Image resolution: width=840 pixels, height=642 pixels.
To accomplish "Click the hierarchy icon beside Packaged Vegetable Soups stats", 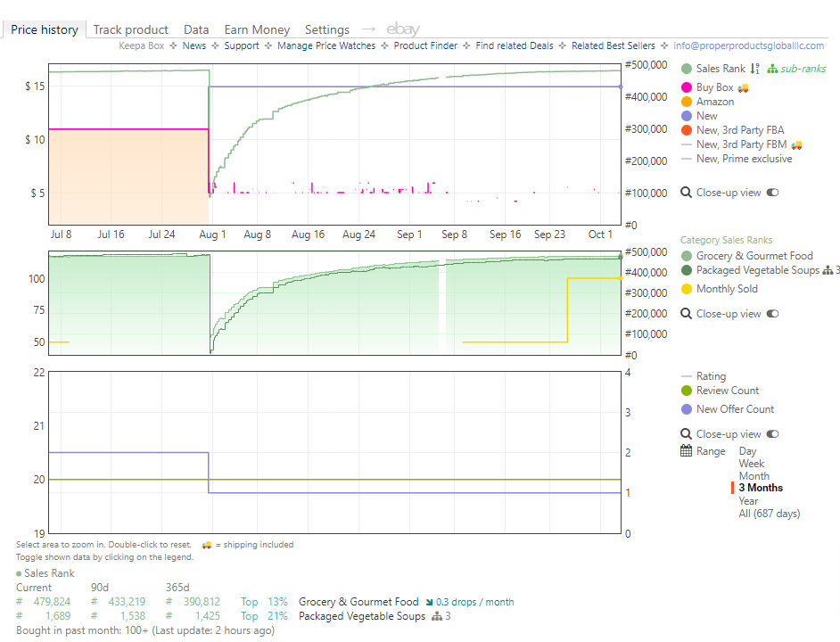I will pyautogui.click(x=437, y=616).
